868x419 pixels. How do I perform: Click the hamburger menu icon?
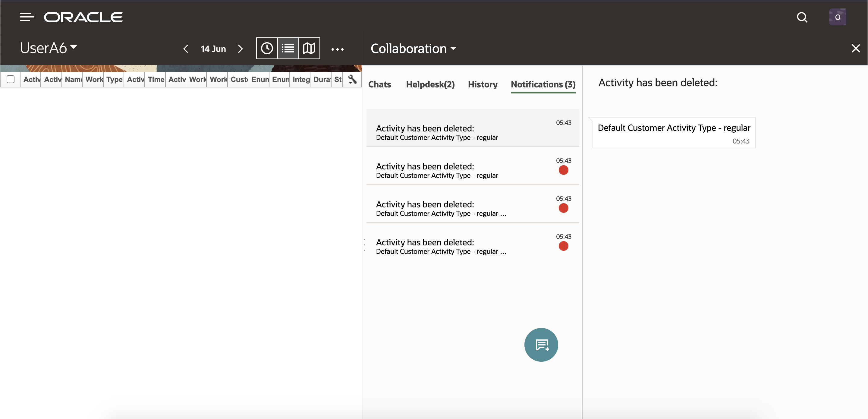point(27,17)
